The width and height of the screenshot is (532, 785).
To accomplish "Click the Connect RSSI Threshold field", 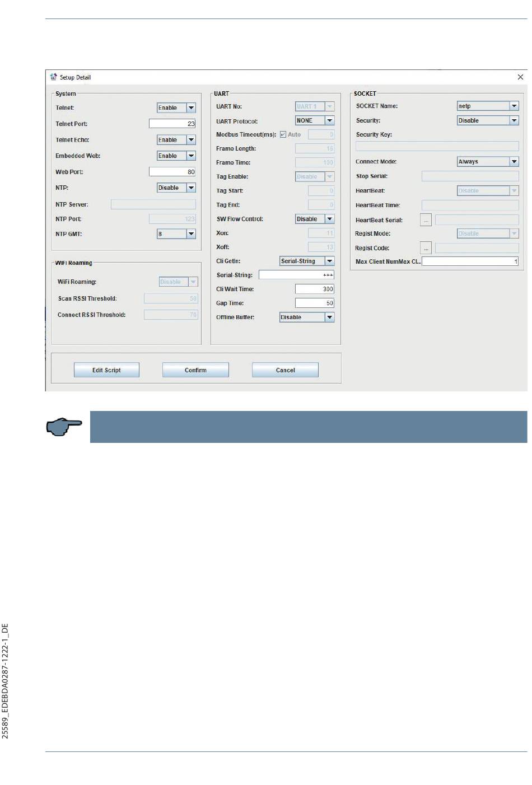I will (x=171, y=315).
